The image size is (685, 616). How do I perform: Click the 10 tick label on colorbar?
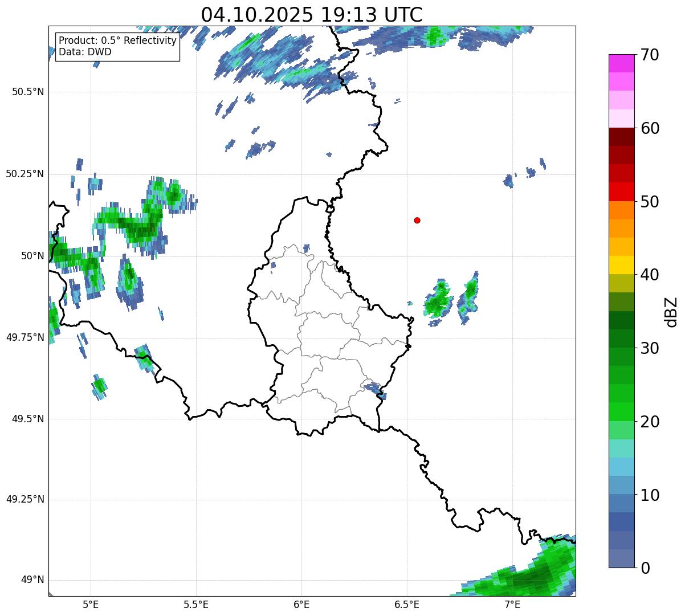tap(649, 495)
